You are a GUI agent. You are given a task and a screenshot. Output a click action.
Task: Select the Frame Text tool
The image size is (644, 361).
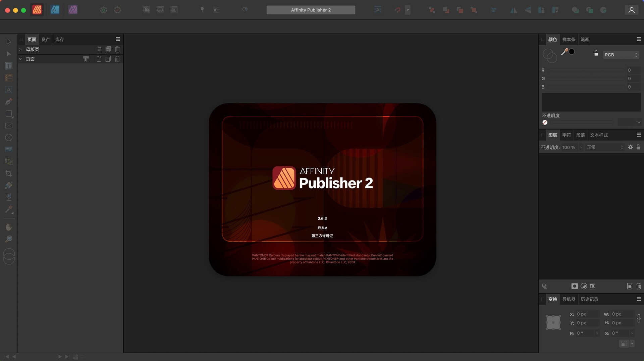[x=9, y=66]
